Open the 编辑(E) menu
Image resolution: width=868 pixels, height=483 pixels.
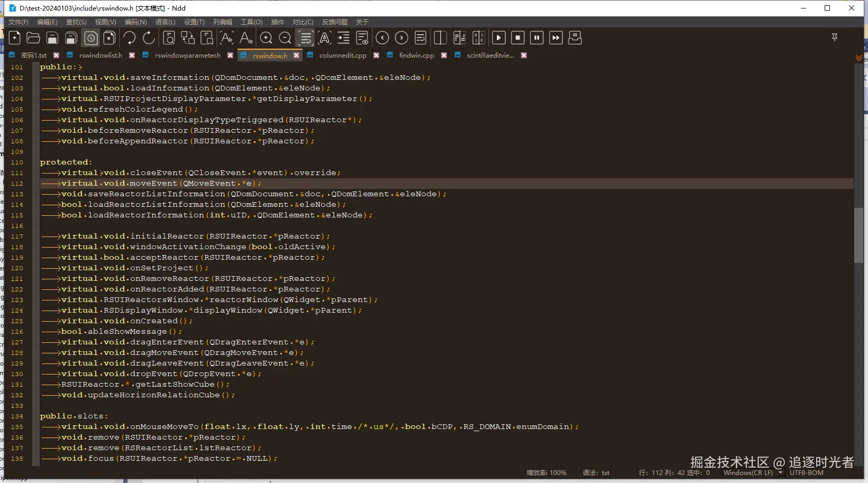tap(47, 22)
